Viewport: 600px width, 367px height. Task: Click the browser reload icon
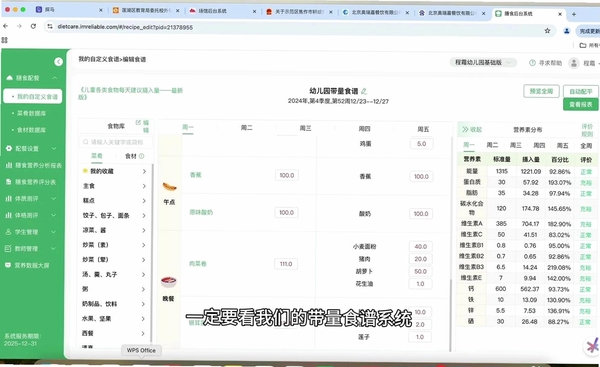tap(33, 26)
